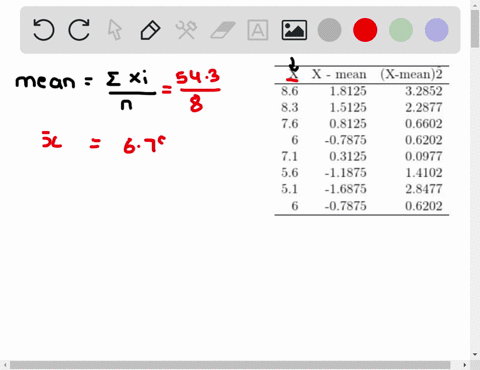Click the table value 3.2852

[x=424, y=91]
